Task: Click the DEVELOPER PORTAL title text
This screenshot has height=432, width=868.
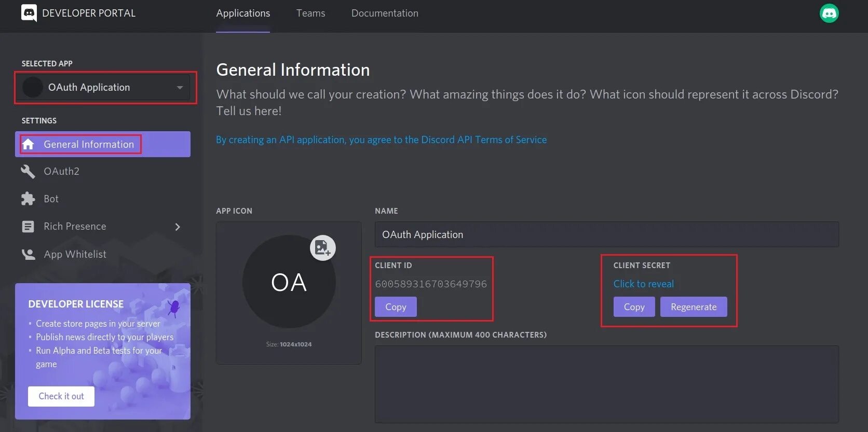Action: click(x=89, y=13)
